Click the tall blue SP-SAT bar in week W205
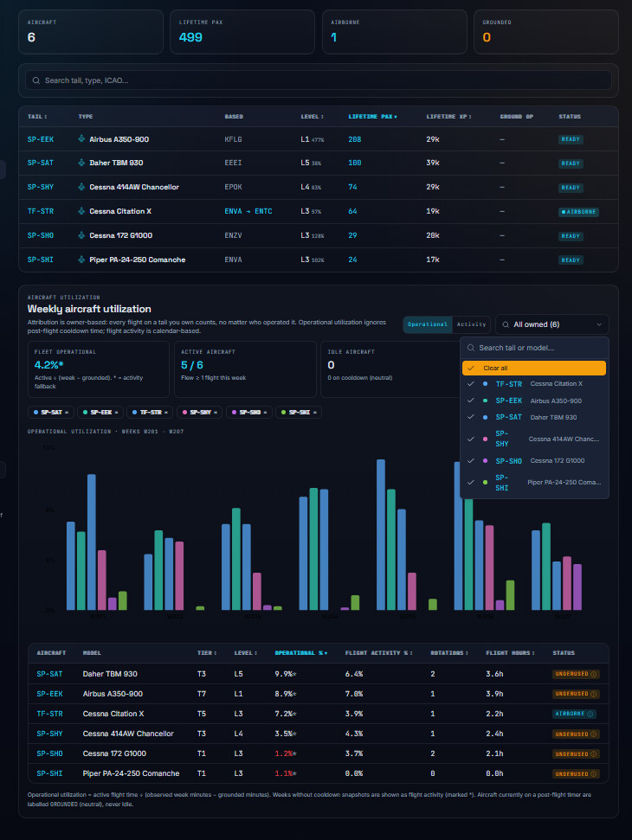Screen dimensions: 632x840 click(381, 535)
